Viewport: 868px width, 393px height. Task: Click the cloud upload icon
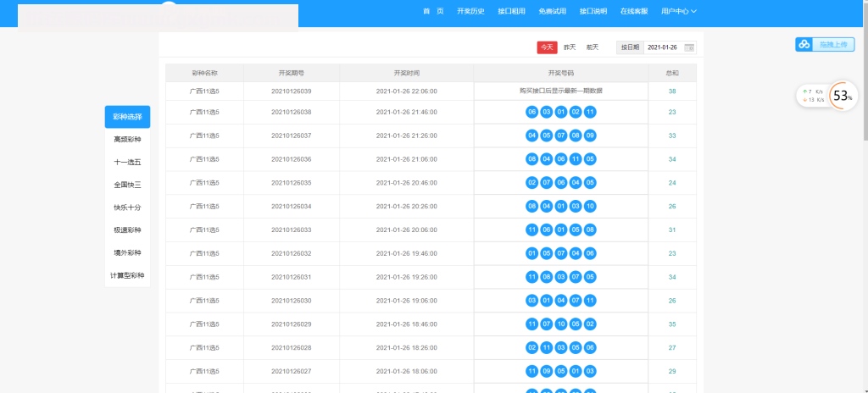(x=802, y=45)
